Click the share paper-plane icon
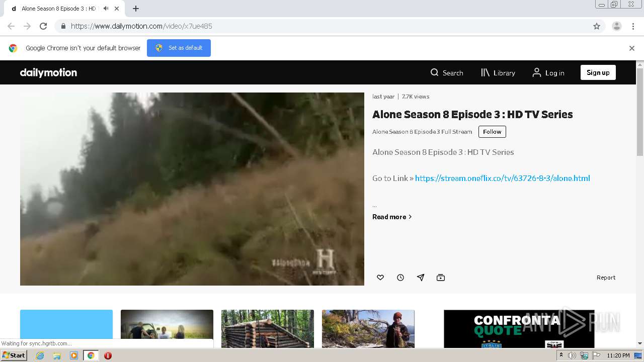Image resolution: width=644 pixels, height=362 pixels. coord(421,278)
